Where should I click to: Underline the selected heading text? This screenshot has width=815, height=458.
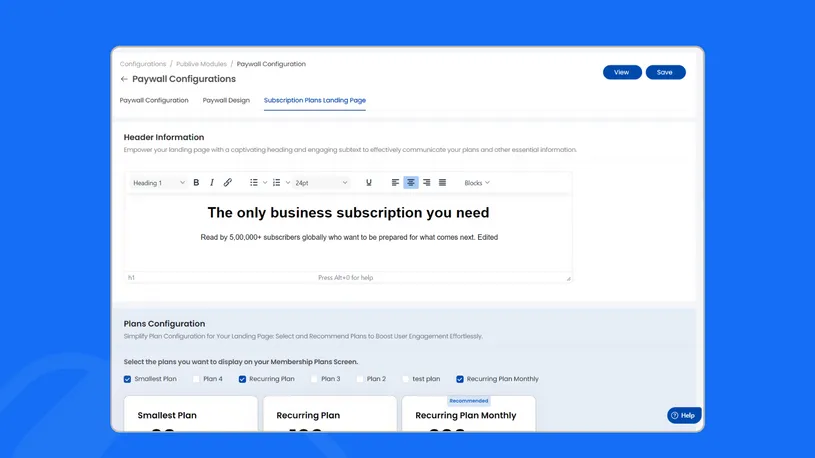coord(369,183)
